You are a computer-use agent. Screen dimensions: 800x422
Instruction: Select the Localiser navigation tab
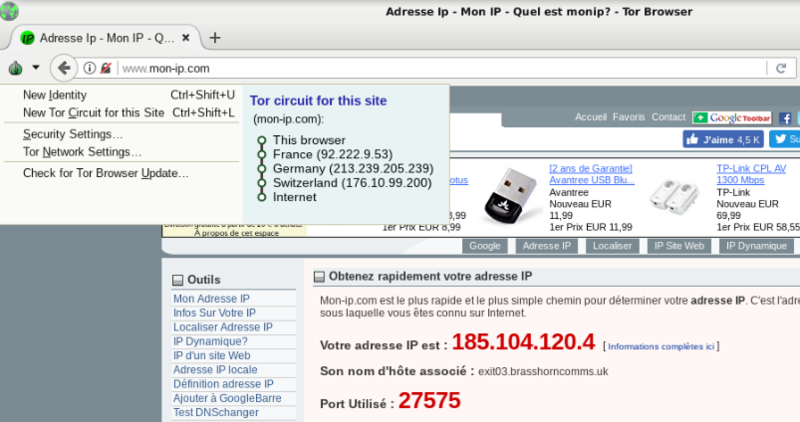(x=612, y=246)
